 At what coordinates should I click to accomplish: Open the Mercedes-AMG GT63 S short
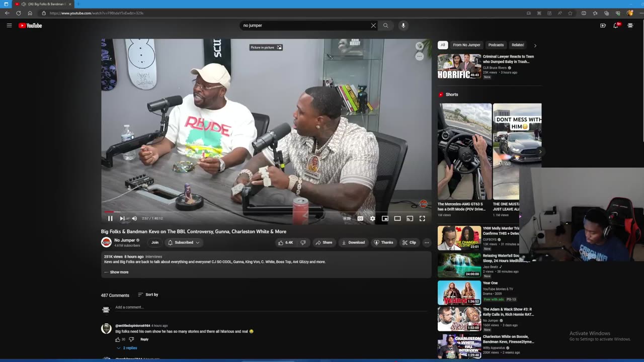[x=464, y=151]
